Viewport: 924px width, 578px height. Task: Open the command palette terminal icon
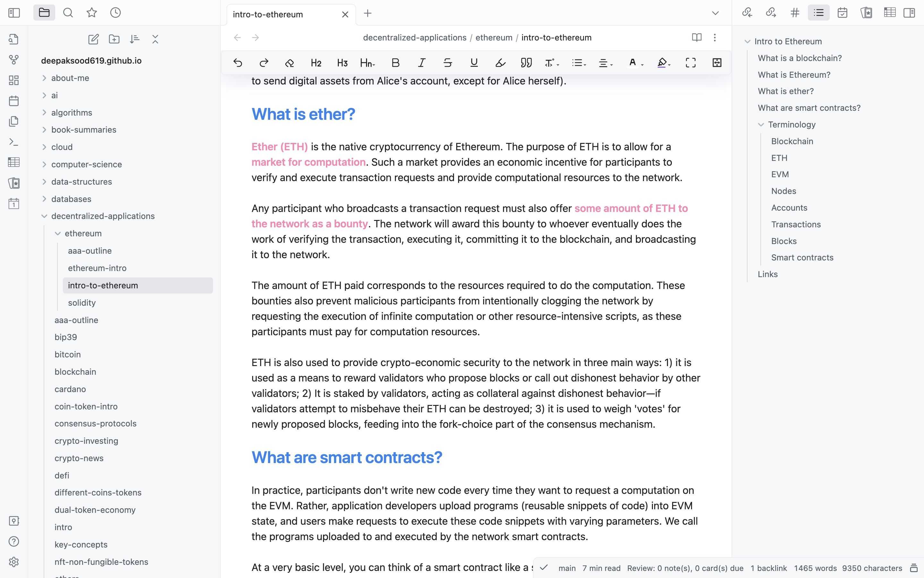[x=14, y=142]
